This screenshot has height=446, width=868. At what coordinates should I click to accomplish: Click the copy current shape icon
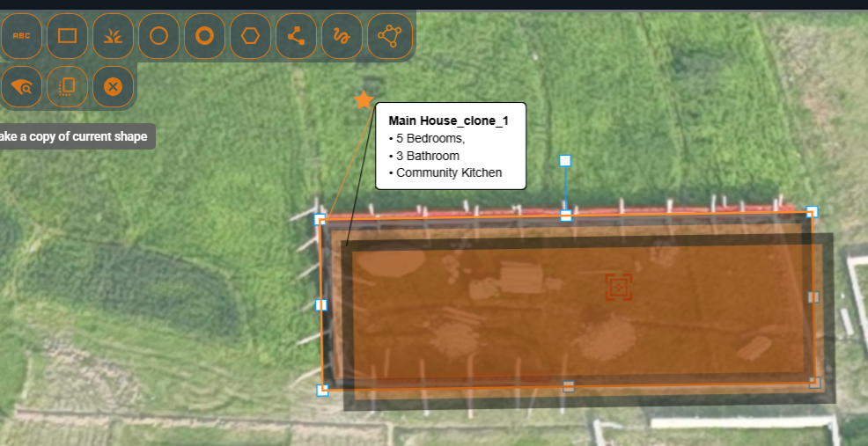click(67, 86)
